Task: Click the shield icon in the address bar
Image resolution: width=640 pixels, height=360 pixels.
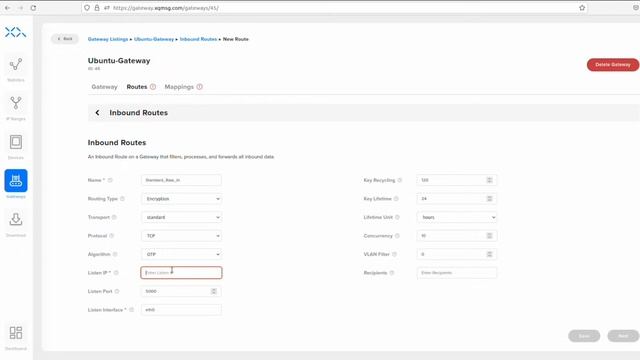Action: [x=87, y=8]
